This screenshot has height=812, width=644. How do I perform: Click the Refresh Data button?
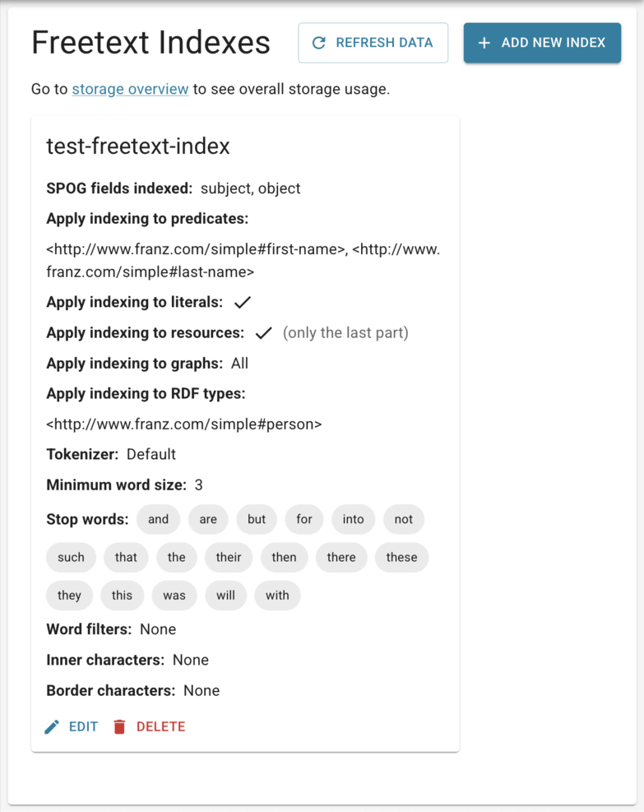click(x=373, y=43)
